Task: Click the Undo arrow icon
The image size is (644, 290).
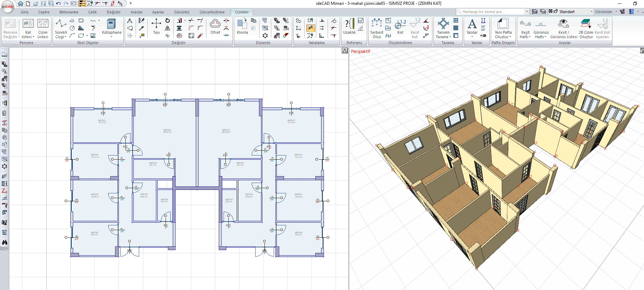Action: click(58, 3)
